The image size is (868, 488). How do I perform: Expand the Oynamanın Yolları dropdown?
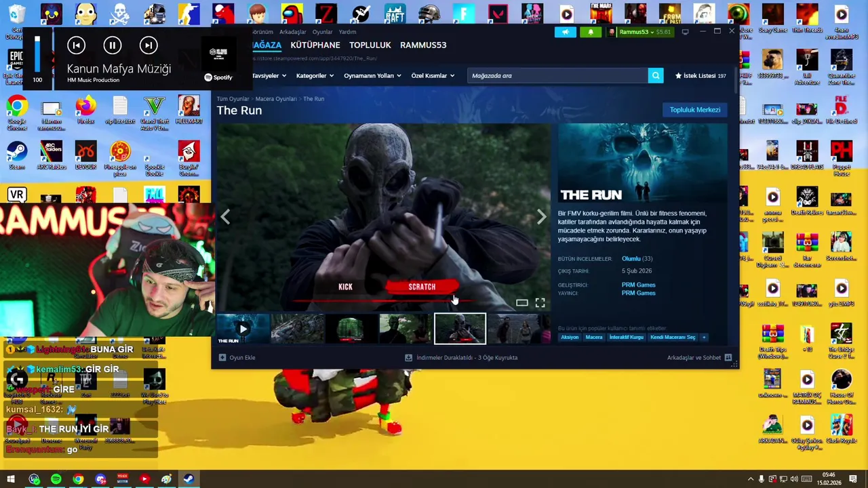pos(372,76)
